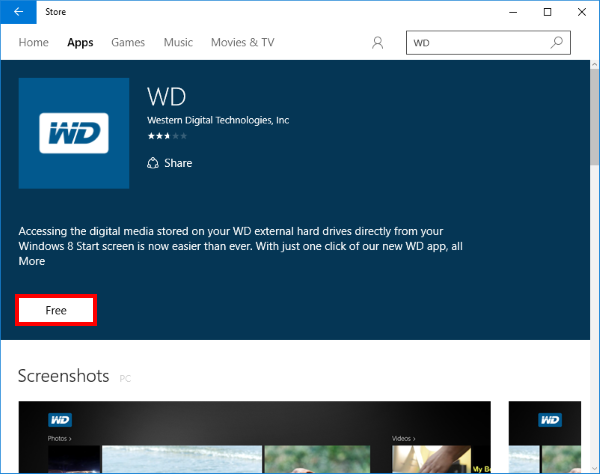Viewport: 600px width, 474px height.
Task: Click the scrollbar down arrow
Action: point(595,468)
